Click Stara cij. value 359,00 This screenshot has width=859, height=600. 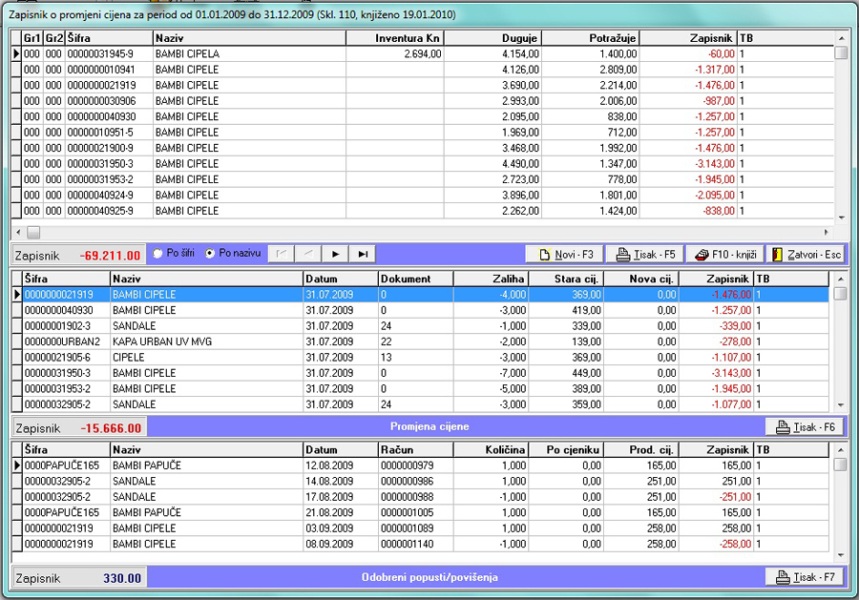pyautogui.click(x=566, y=404)
